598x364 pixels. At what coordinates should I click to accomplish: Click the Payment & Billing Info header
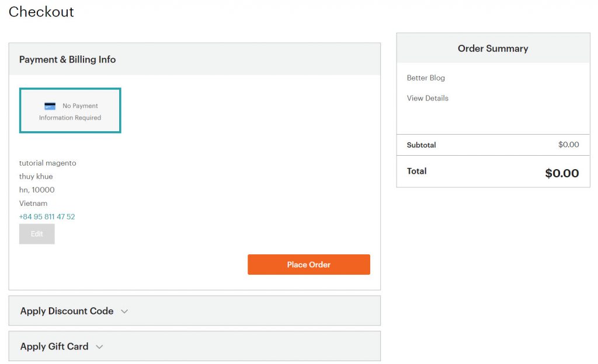click(68, 60)
